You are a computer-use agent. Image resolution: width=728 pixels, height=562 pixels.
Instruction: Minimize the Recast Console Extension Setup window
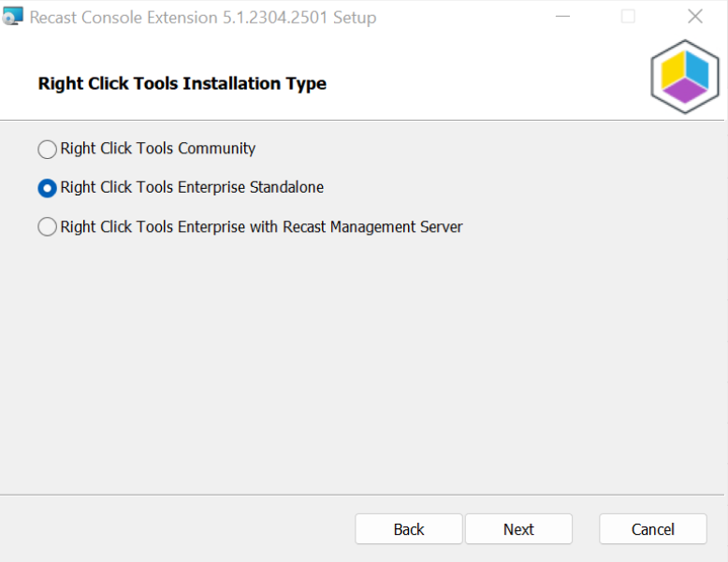(561, 17)
